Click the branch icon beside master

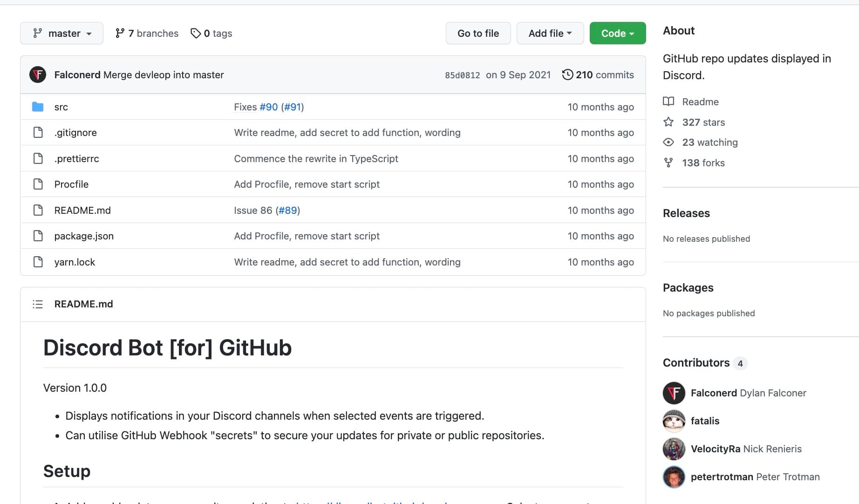[38, 33]
